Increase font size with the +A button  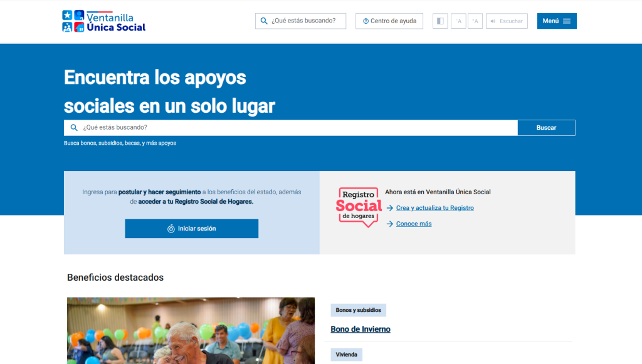point(475,21)
